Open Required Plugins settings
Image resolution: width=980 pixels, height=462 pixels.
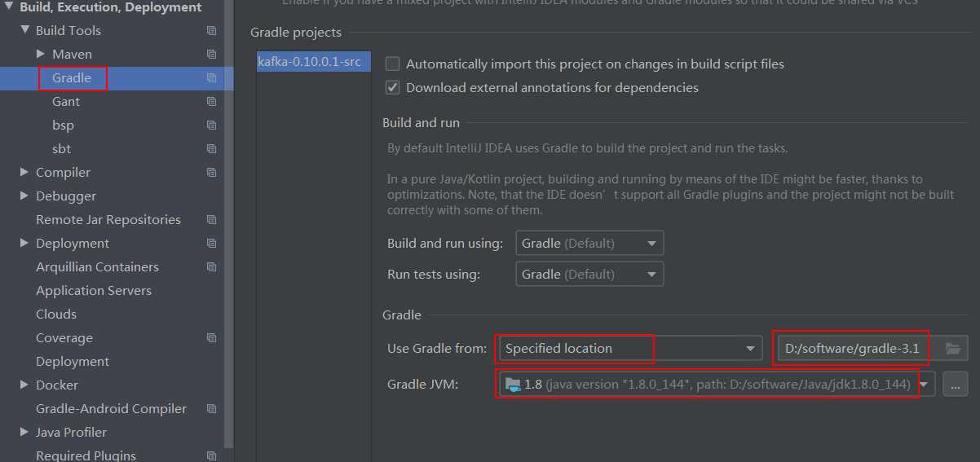coord(86,455)
